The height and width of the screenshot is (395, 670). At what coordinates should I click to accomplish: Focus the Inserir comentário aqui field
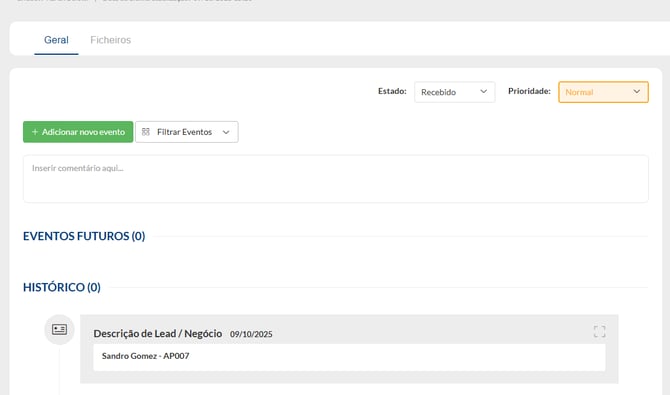point(335,179)
